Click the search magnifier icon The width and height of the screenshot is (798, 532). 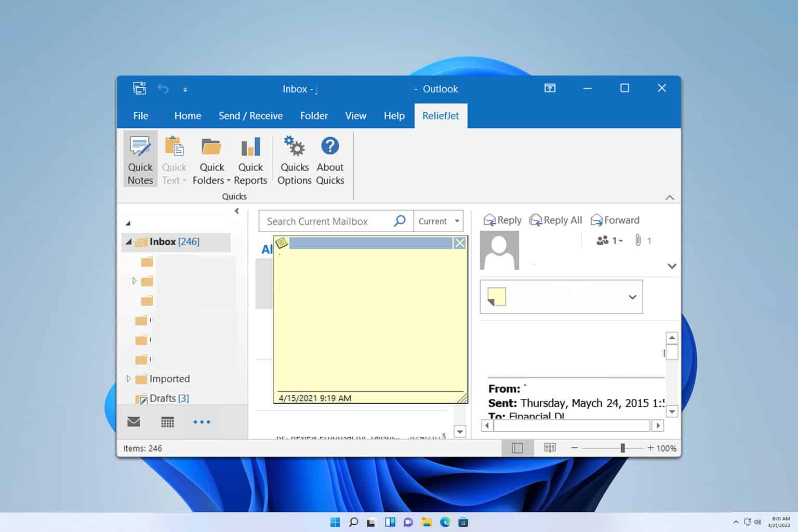[x=400, y=221]
